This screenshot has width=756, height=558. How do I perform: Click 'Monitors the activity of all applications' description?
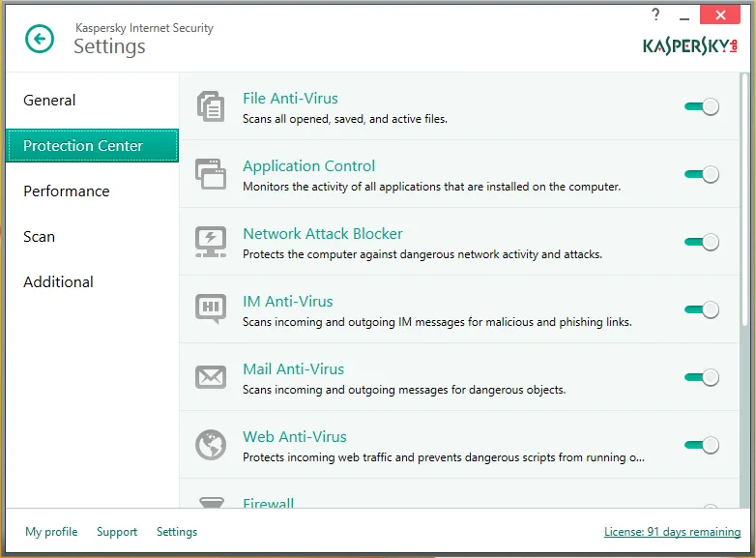pos(431,187)
